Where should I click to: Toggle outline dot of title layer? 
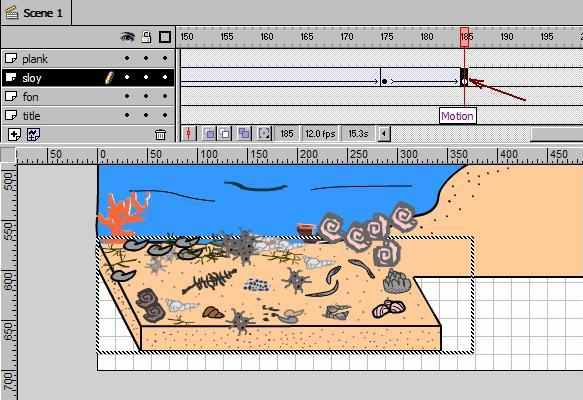click(x=165, y=115)
